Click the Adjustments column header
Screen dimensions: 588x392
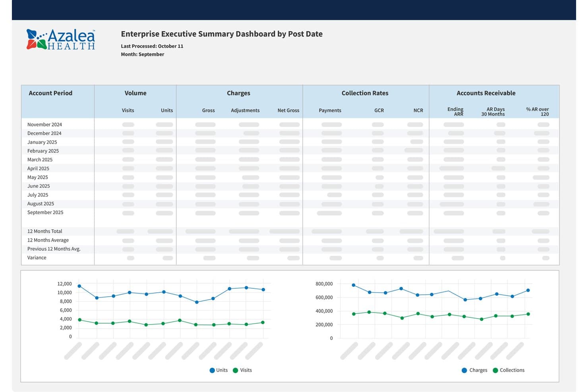click(245, 110)
